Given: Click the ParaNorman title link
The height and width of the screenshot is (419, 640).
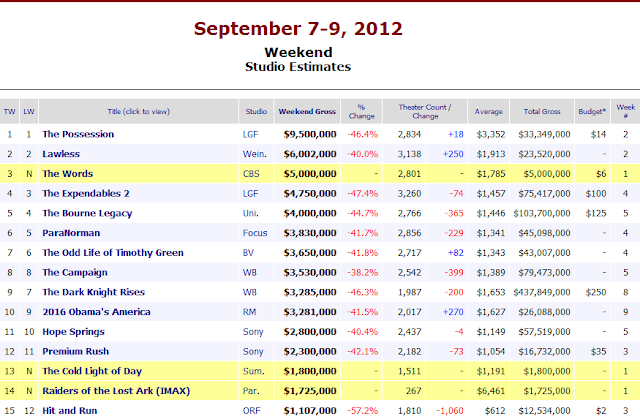Looking at the screenshot, I should (x=70, y=232).
